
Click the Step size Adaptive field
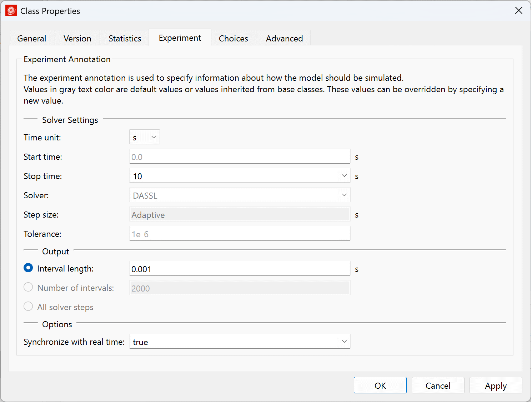tap(240, 214)
